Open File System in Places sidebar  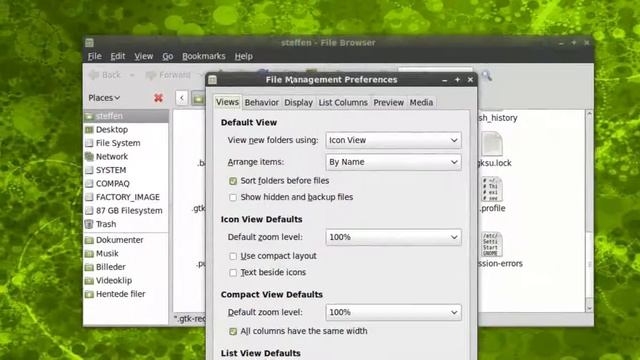[126, 143]
